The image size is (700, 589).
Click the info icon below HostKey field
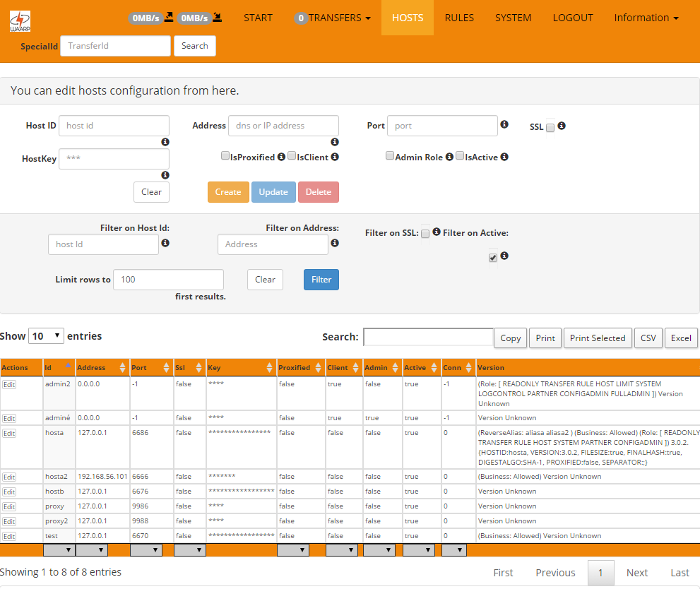165,175
